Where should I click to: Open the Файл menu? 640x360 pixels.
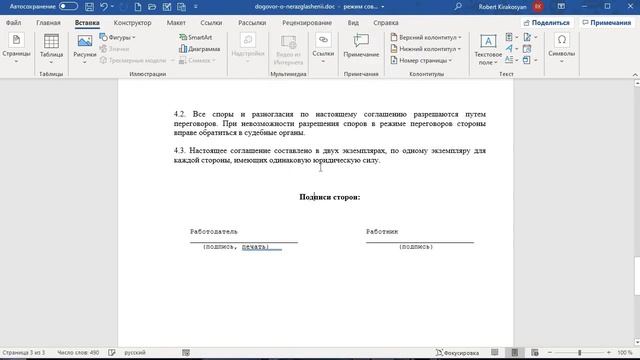coord(13,23)
